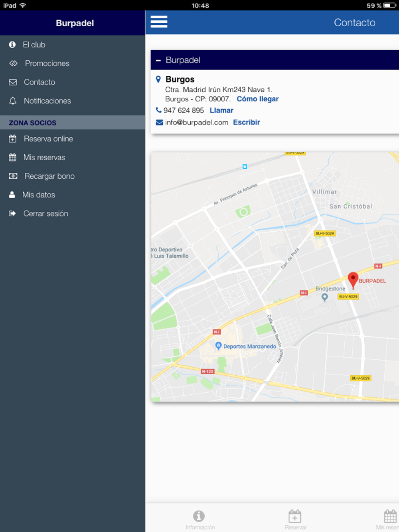The height and width of the screenshot is (532, 399).
Task: Click the Contacto page title
Action: click(355, 22)
